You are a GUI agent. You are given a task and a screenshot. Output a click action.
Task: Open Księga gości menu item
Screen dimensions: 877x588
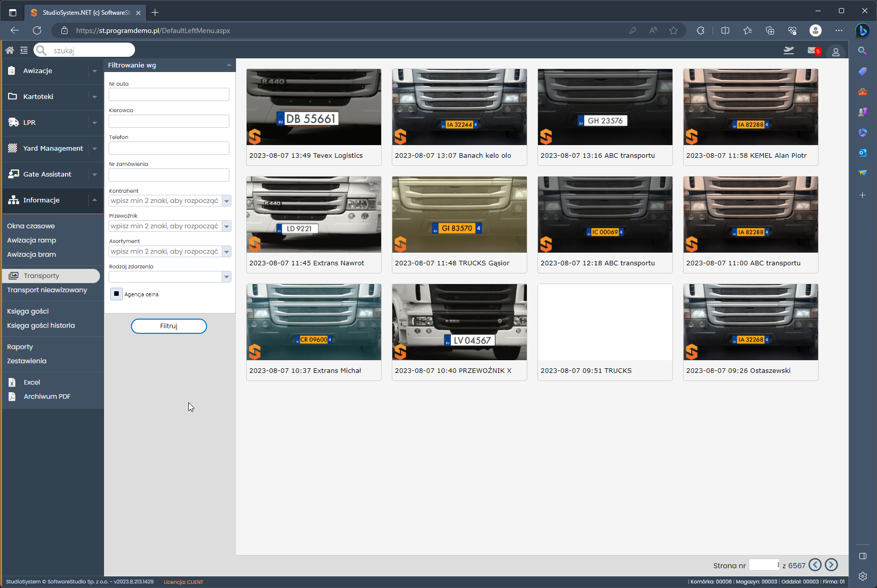[x=28, y=312]
